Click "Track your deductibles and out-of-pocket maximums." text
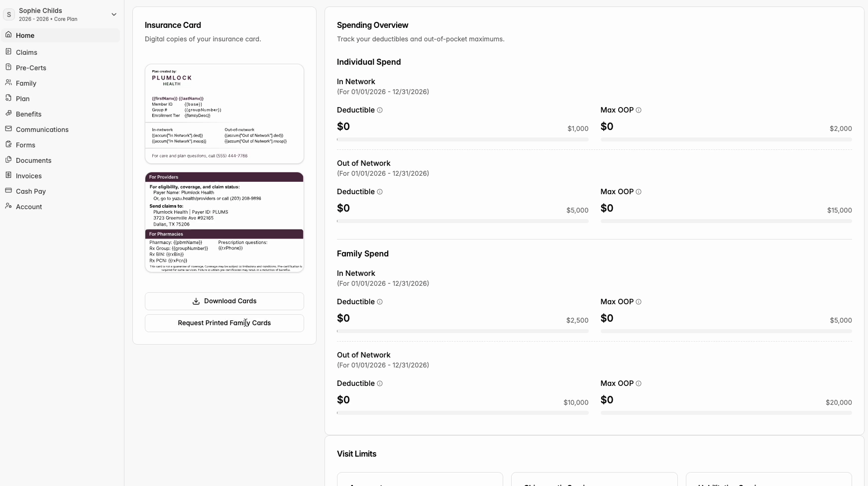 tap(421, 39)
